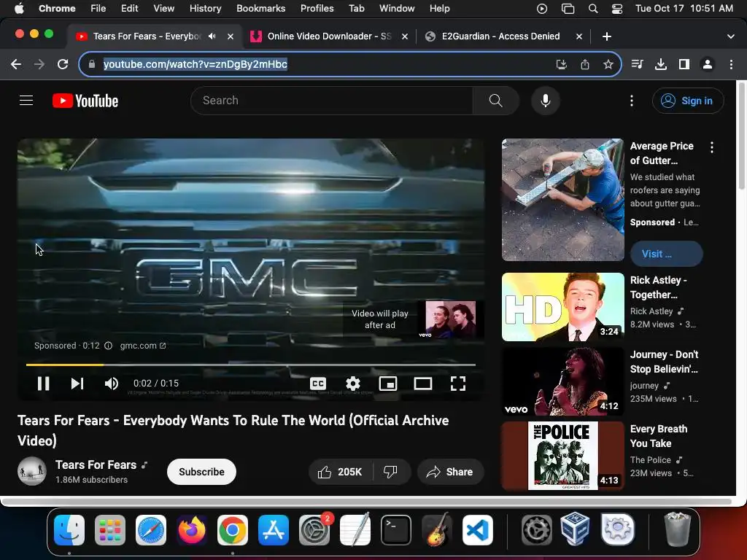
Task: Toggle closed captions CC button
Action: 318,384
